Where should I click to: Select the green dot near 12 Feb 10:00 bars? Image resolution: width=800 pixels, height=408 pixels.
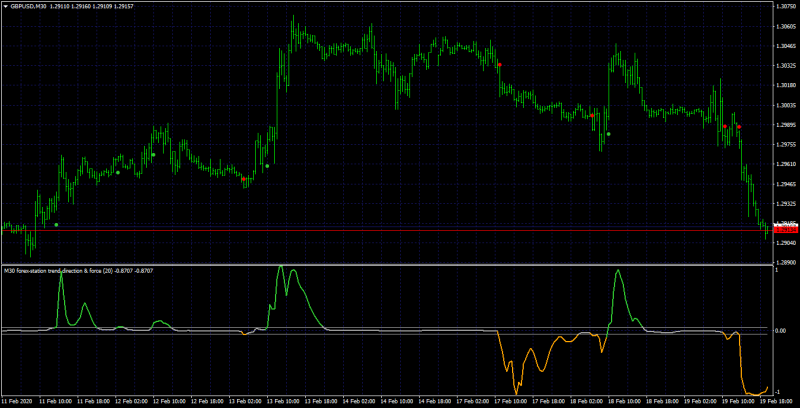(x=153, y=155)
